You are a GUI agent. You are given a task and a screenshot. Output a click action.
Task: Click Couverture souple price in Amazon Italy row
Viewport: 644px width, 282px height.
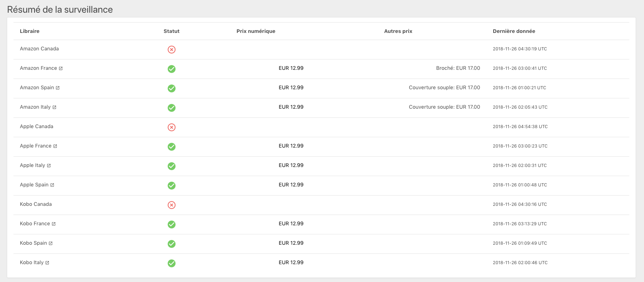(444, 107)
